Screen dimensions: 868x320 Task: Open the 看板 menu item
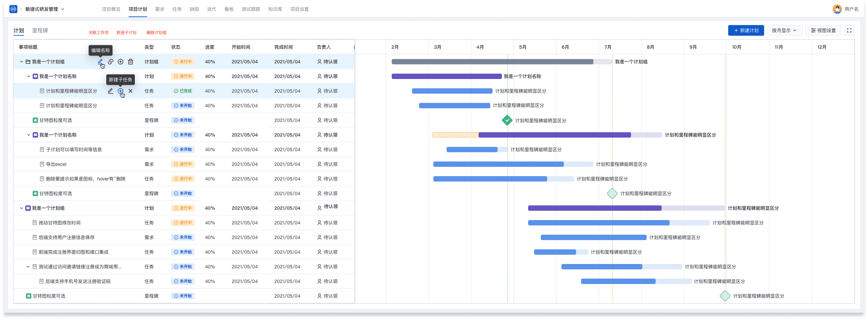pos(229,9)
